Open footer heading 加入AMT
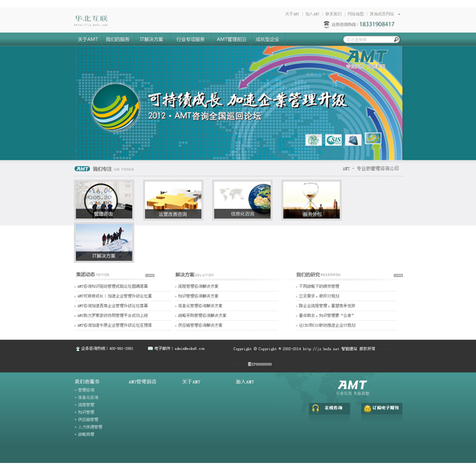 pyautogui.click(x=245, y=382)
